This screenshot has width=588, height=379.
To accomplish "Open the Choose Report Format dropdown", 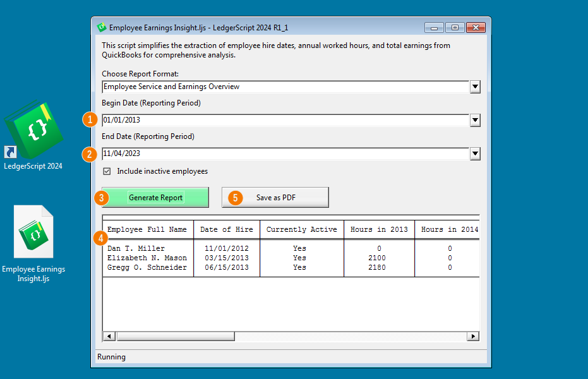I will pos(475,87).
